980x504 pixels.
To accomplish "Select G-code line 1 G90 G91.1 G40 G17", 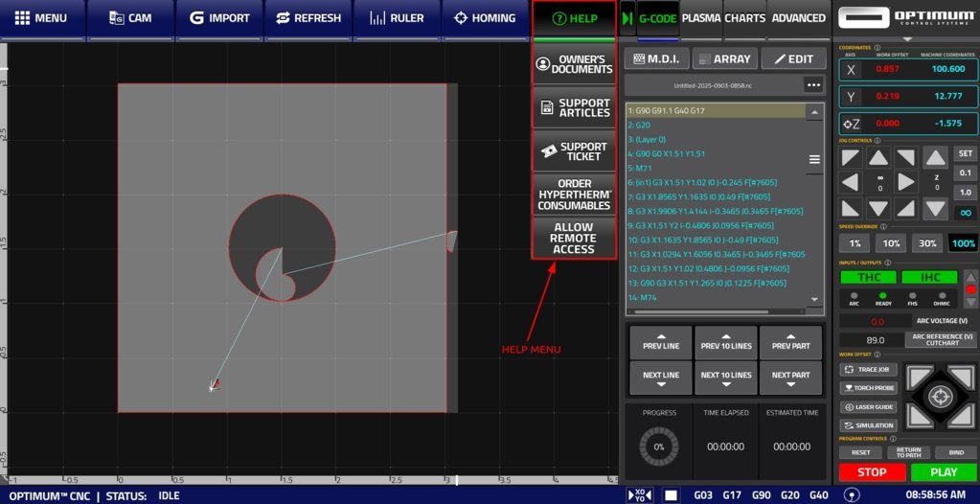I will coord(716,110).
